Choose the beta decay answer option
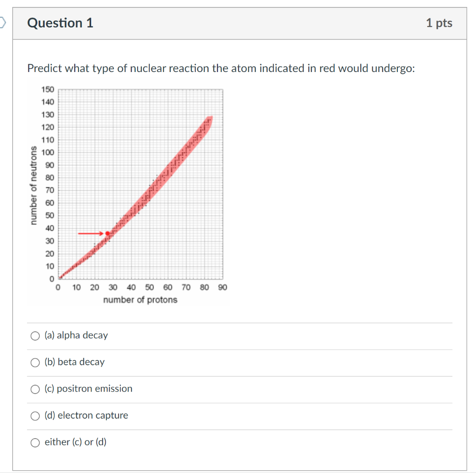The height and width of the screenshot is (473, 476). coord(35,362)
